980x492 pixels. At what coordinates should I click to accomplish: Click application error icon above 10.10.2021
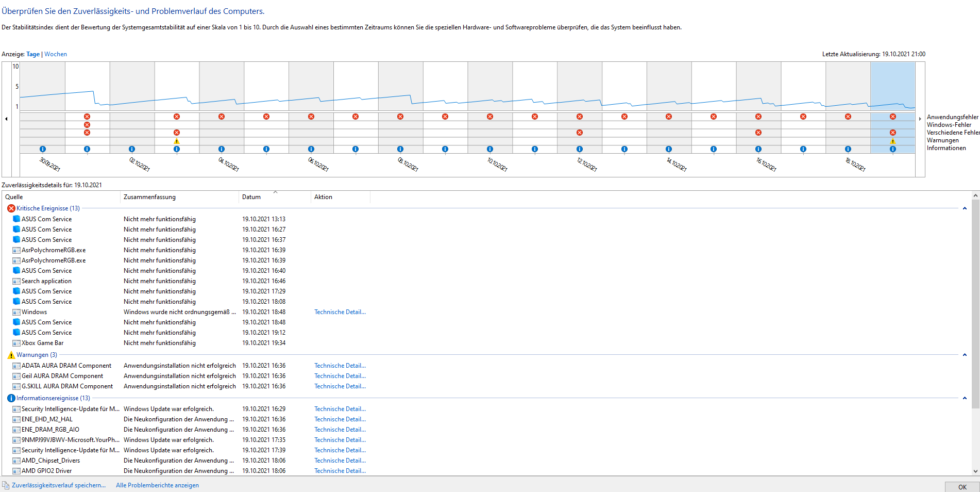pos(490,117)
